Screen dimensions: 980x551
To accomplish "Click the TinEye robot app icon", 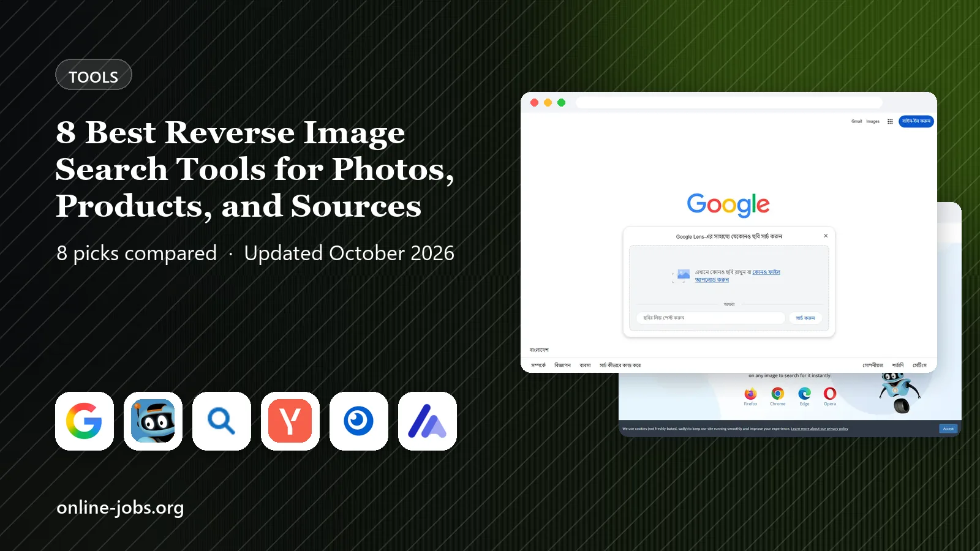I will (x=153, y=421).
